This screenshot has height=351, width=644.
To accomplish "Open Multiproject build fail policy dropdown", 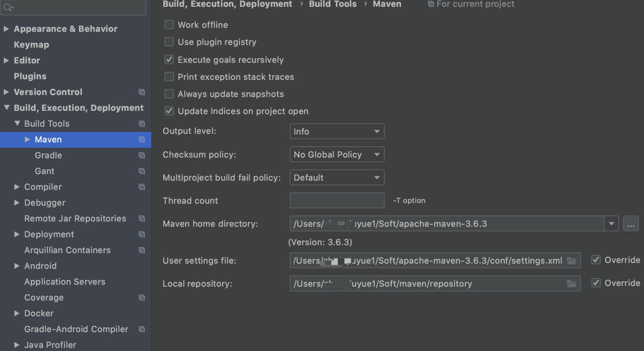I will (337, 178).
